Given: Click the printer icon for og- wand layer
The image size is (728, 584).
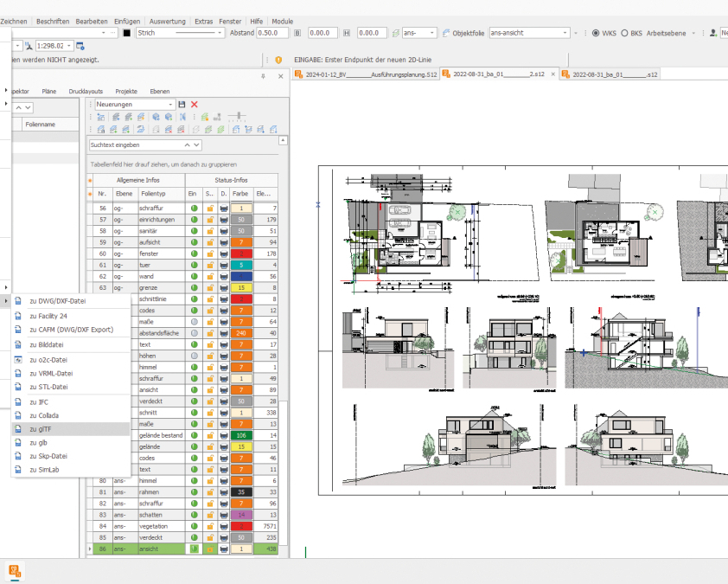Looking at the screenshot, I should pyautogui.click(x=224, y=276).
